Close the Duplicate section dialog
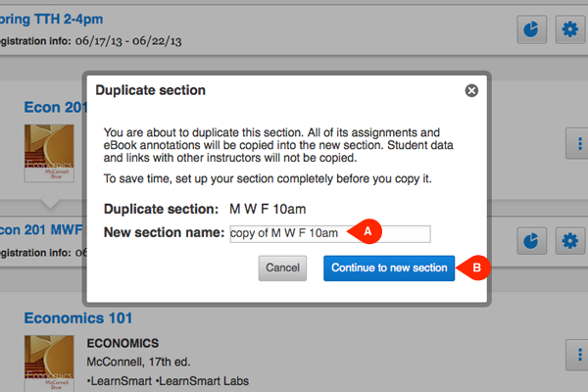 pyautogui.click(x=471, y=90)
